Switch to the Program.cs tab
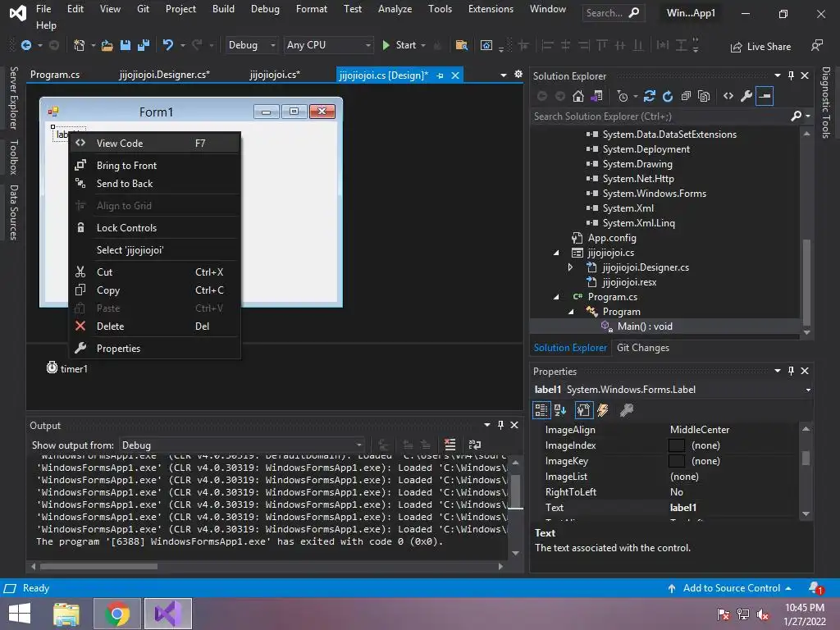The height and width of the screenshot is (630, 840). [x=55, y=75]
